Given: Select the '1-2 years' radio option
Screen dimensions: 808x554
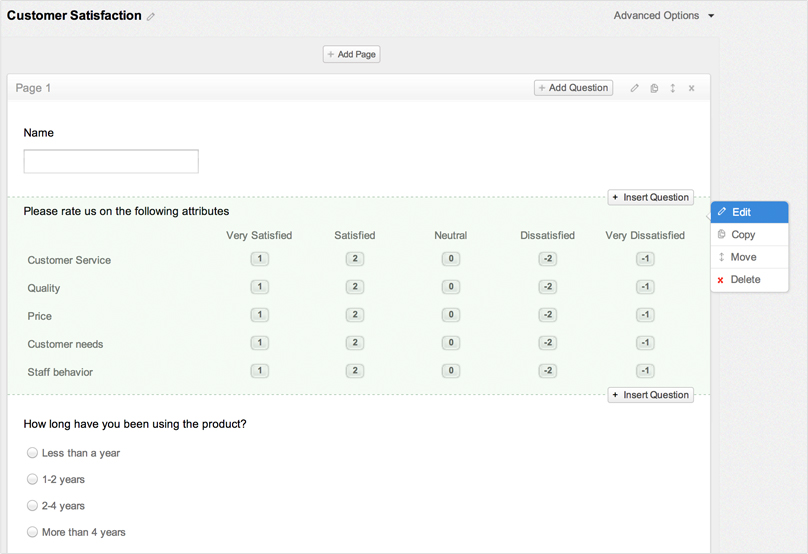Looking at the screenshot, I should click(x=33, y=479).
